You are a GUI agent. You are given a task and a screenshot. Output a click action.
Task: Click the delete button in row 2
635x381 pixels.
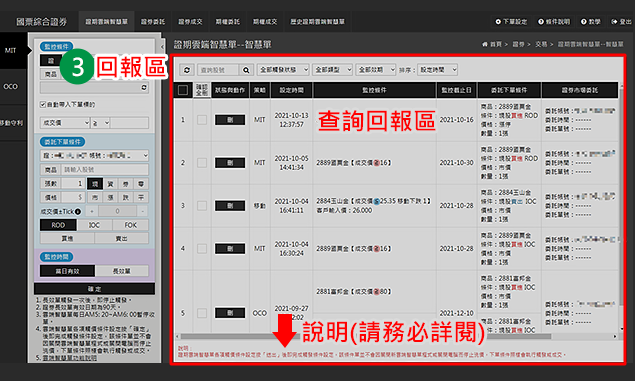click(x=230, y=163)
